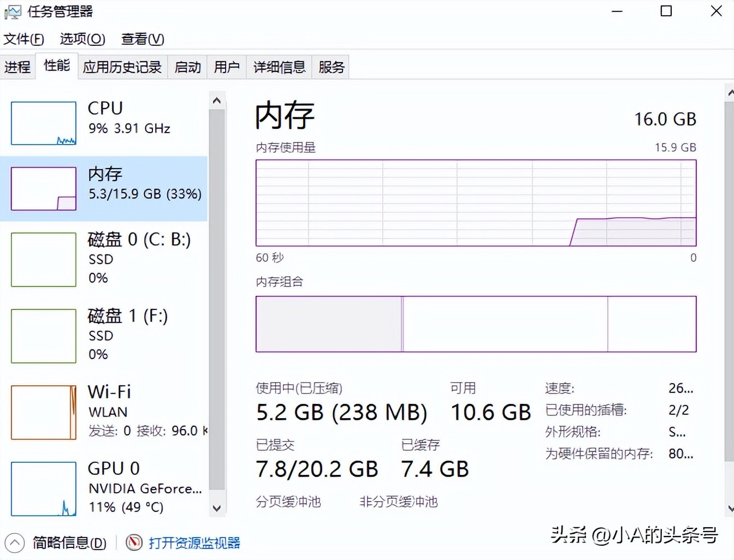Switch to the 应用历史记录 tab
The height and width of the screenshot is (560, 734).
[122, 67]
